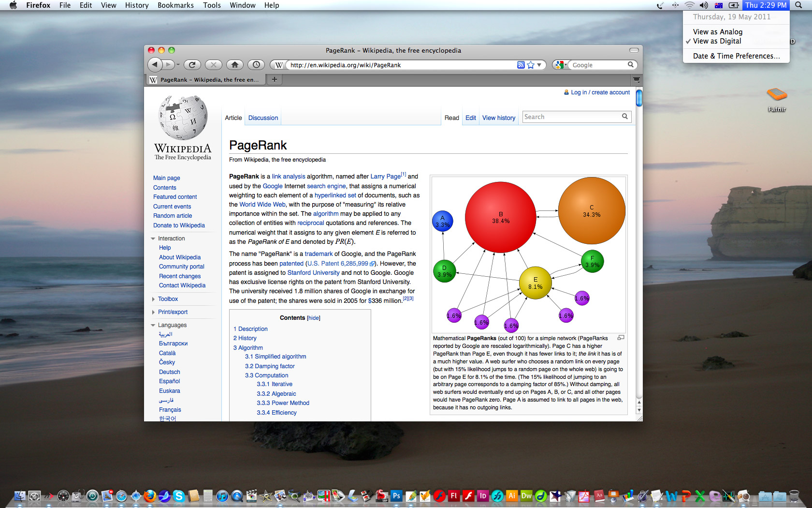812x508 pixels.
Task: Submit the Google search using the magnifier icon
Action: click(x=630, y=64)
